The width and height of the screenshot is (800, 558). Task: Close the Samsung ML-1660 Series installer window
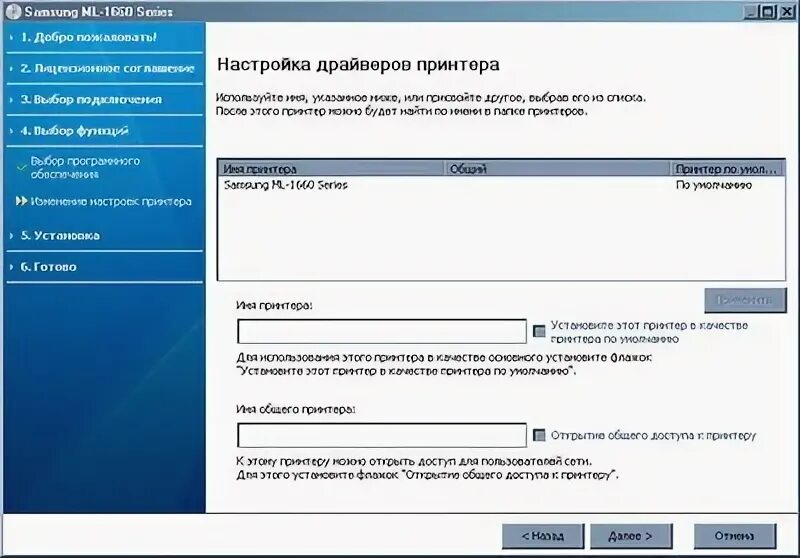click(787, 11)
